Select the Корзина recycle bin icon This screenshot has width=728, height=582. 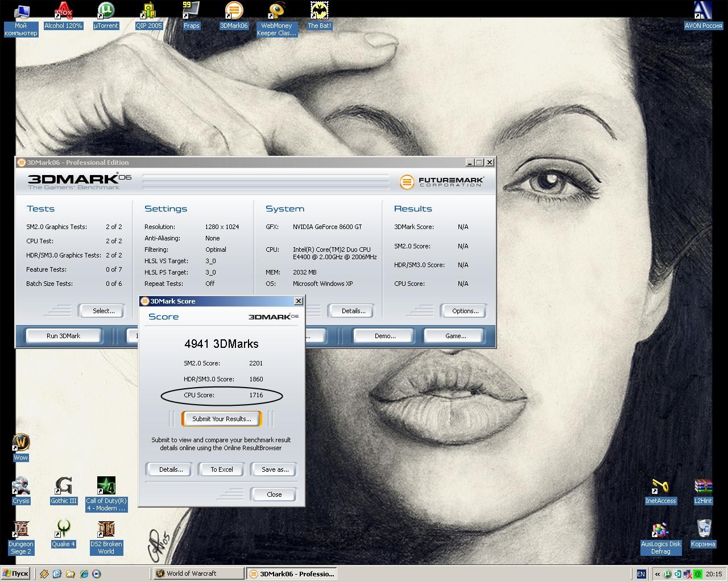703,534
